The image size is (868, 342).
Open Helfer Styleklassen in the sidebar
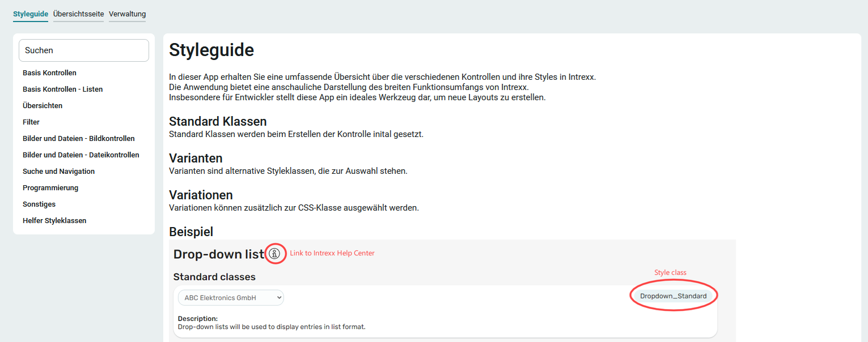54,221
